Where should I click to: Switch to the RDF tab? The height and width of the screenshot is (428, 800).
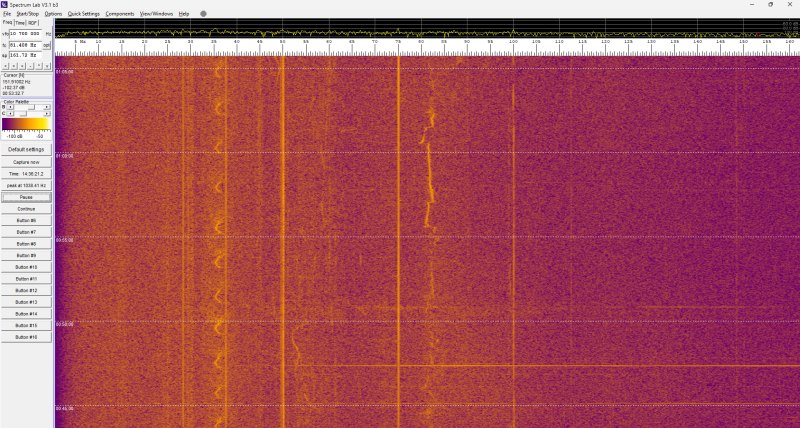point(33,23)
